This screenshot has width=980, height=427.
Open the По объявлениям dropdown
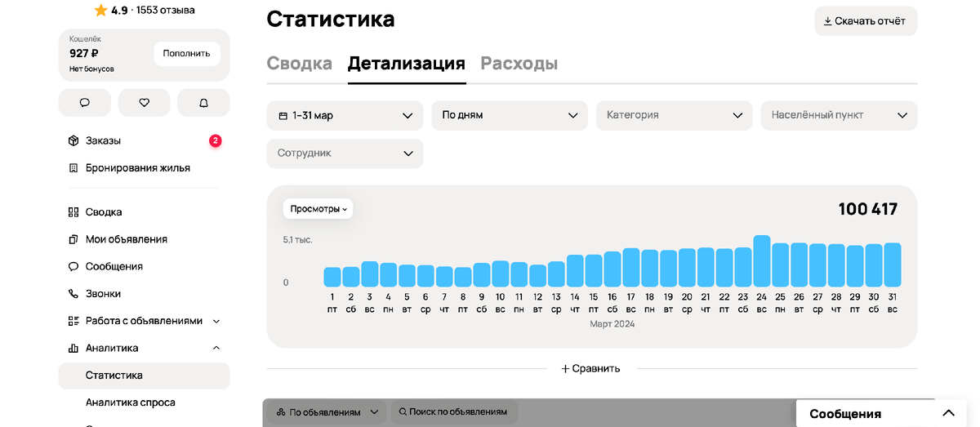[x=327, y=412]
